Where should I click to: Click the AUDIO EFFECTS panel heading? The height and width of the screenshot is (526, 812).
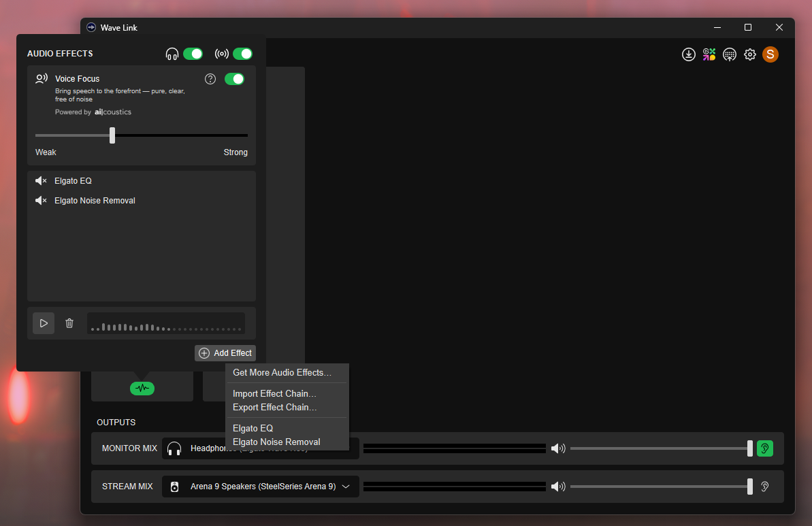pyautogui.click(x=60, y=54)
